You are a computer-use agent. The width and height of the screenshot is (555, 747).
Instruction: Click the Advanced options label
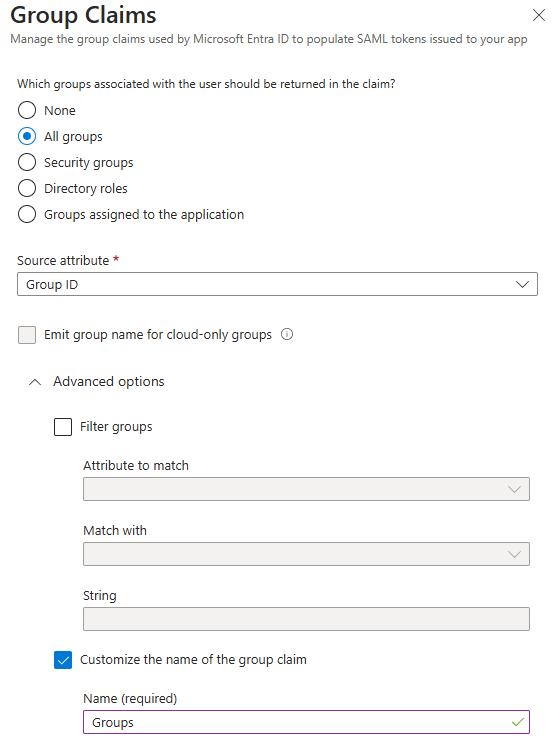tap(109, 382)
